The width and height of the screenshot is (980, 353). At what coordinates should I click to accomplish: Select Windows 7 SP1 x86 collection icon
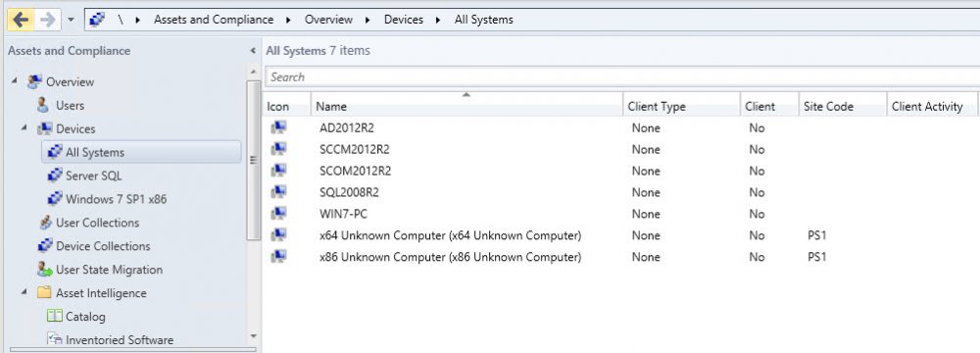(x=55, y=199)
